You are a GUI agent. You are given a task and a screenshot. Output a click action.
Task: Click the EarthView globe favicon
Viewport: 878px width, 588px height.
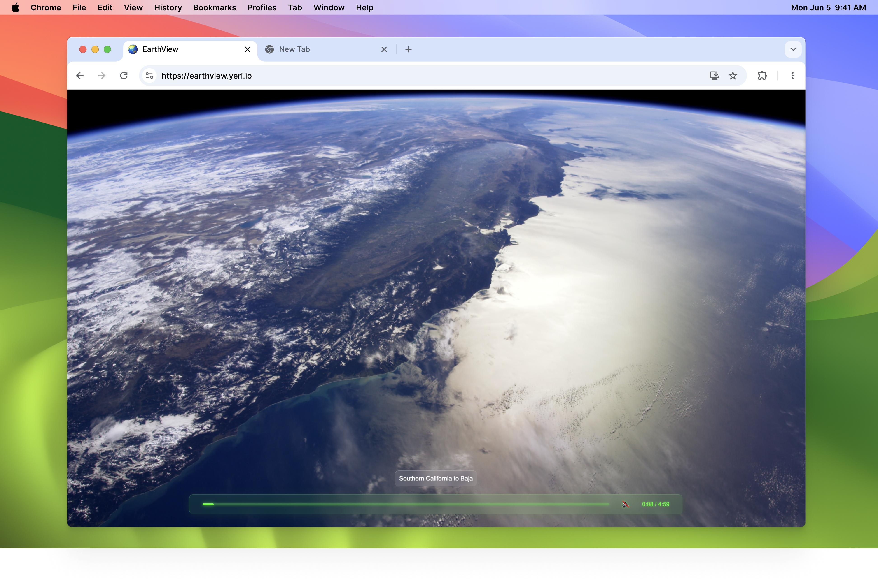click(133, 49)
